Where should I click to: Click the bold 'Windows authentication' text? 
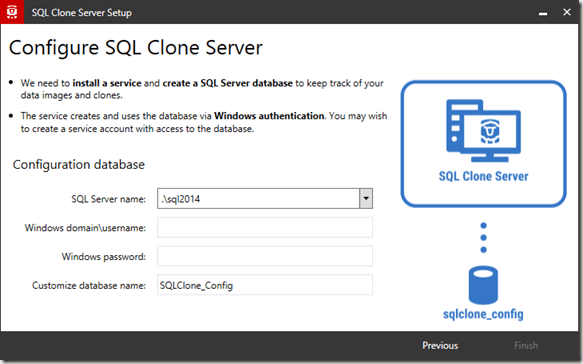pos(269,116)
